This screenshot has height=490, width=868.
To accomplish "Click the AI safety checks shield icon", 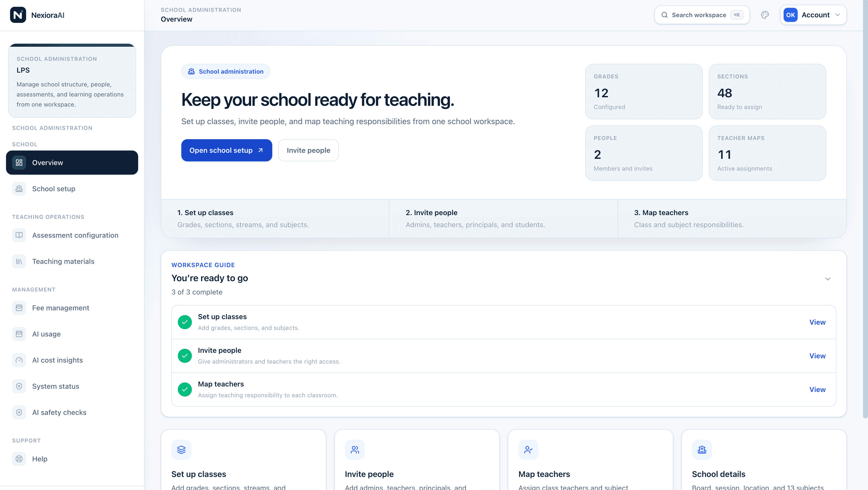I will click(x=19, y=412).
